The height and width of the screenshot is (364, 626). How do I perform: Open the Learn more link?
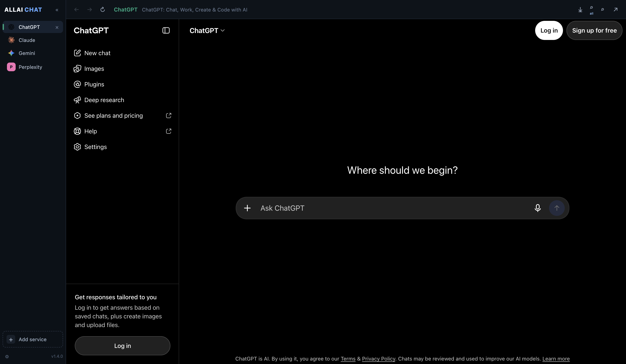click(x=556, y=359)
